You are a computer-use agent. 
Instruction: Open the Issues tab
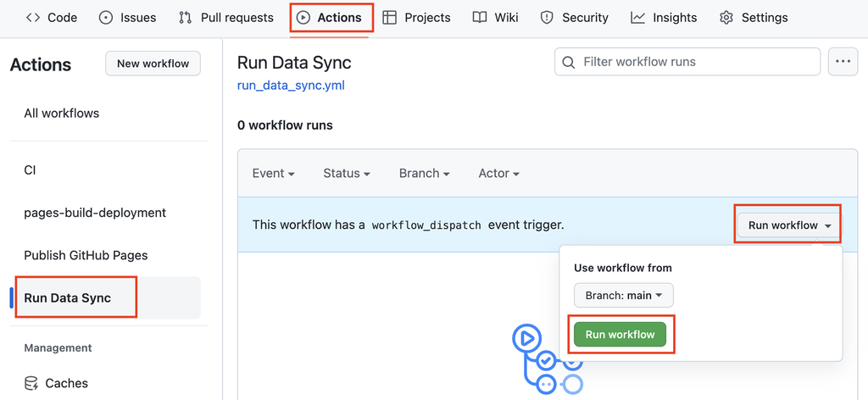click(127, 18)
